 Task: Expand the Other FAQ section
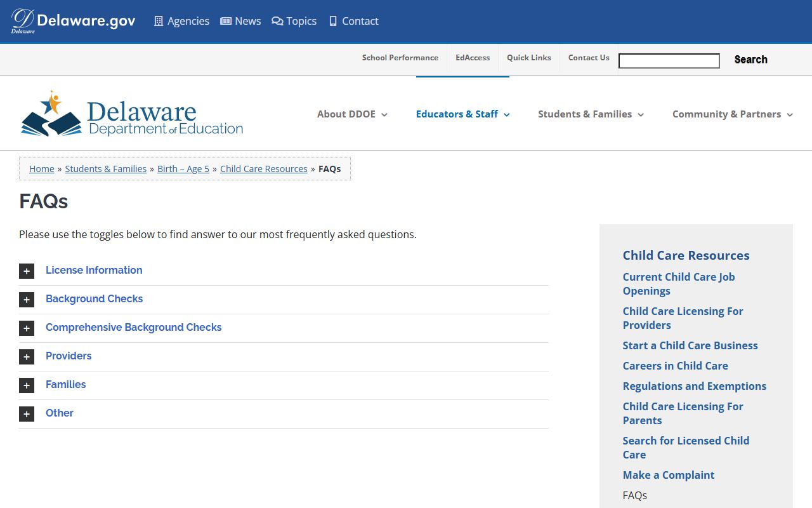point(60,413)
